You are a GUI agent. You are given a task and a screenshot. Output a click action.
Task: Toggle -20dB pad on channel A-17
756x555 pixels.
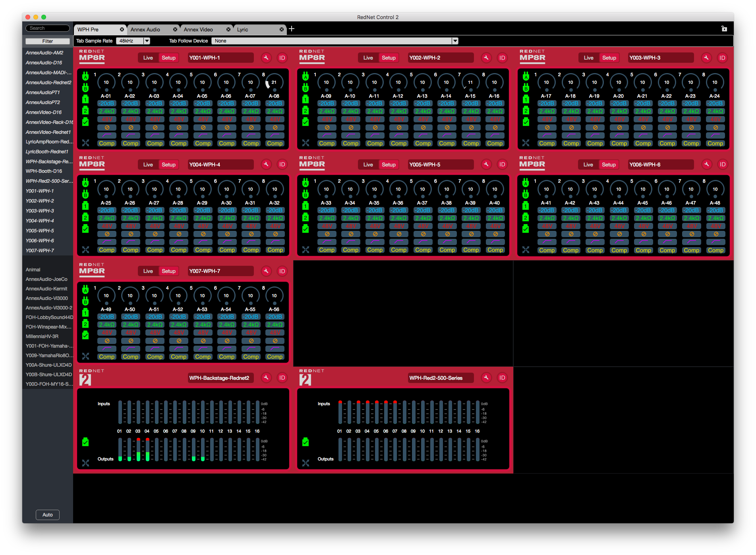547,103
